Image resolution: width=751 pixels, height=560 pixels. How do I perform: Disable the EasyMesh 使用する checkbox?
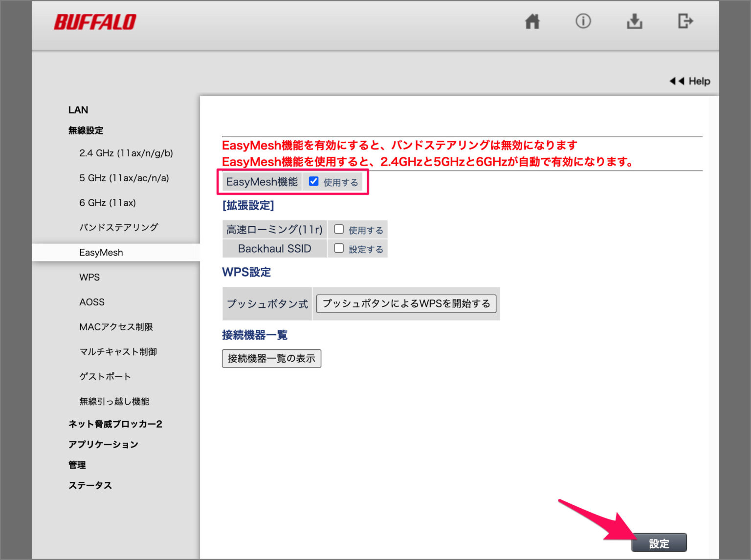(x=313, y=181)
